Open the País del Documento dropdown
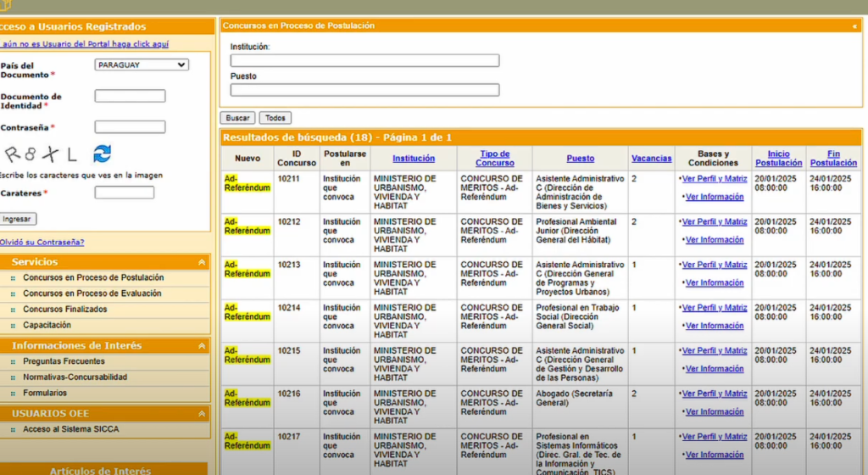868x475 pixels. click(x=142, y=64)
